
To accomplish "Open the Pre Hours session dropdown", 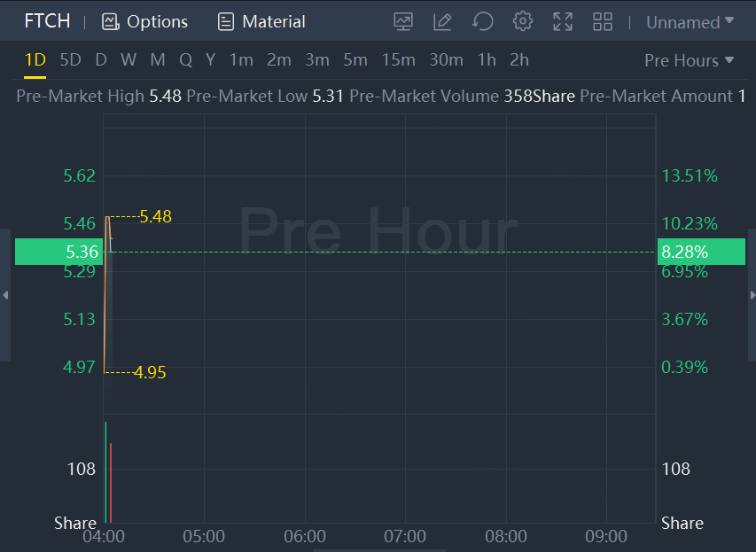I will [x=689, y=60].
